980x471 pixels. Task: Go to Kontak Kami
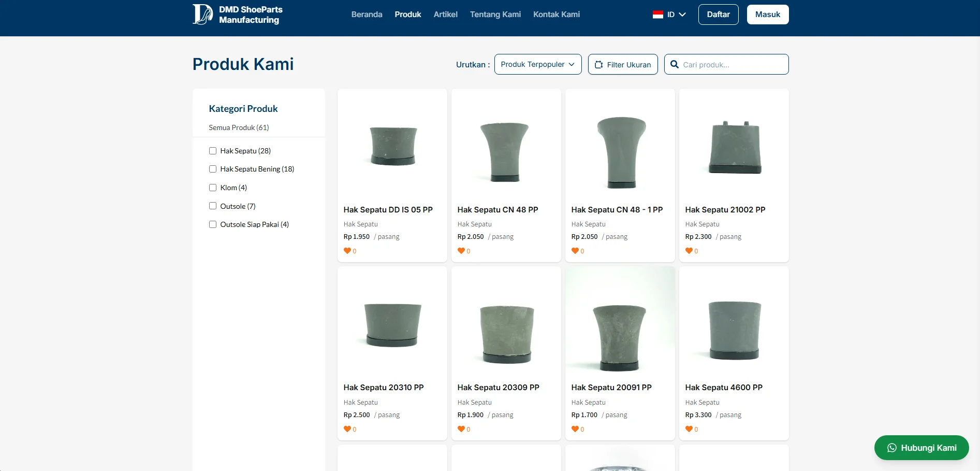[557, 15]
